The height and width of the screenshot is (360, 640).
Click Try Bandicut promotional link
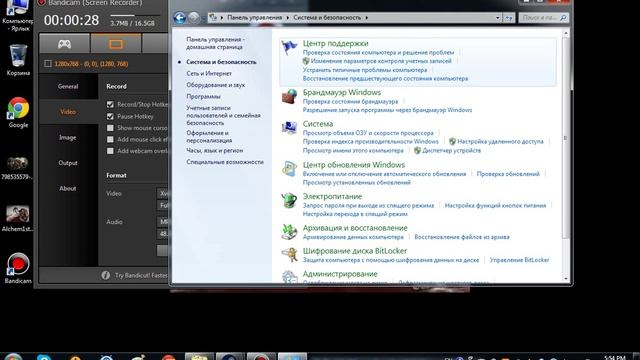coord(141,276)
